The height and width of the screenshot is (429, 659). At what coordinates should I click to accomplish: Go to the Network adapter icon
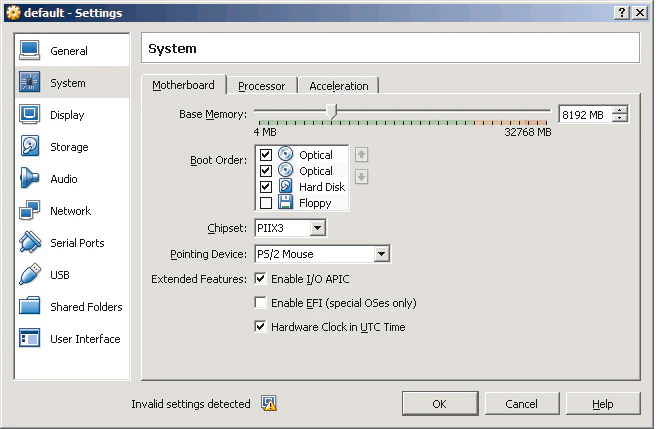point(30,211)
